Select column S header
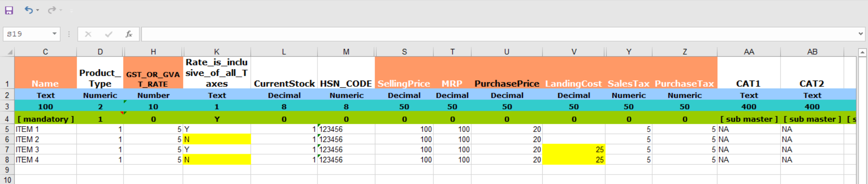868x184 pixels. (x=404, y=52)
